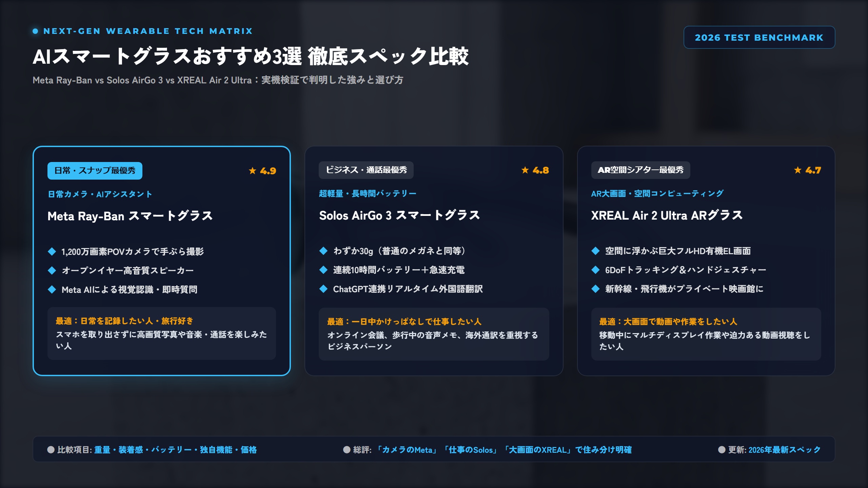Select the Meta Ray-Ban スマートグラス title
The height and width of the screenshot is (488, 868).
[130, 216]
